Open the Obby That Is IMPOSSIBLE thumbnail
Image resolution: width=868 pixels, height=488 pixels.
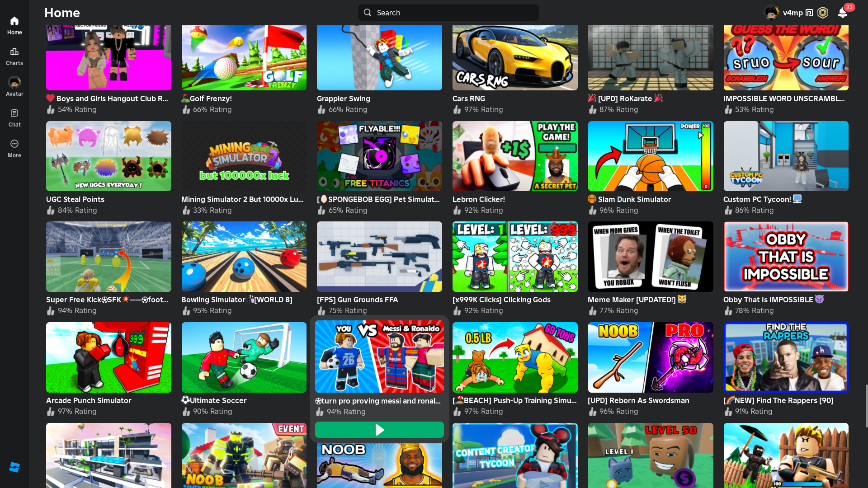pyautogui.click(x=786, y=256)
